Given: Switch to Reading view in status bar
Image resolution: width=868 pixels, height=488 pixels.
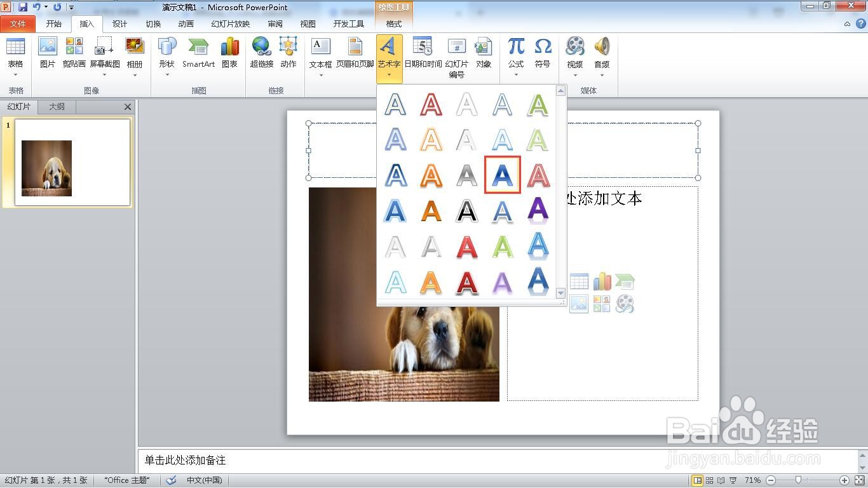Looking at the screenshot, I should [x=721, y=480].
